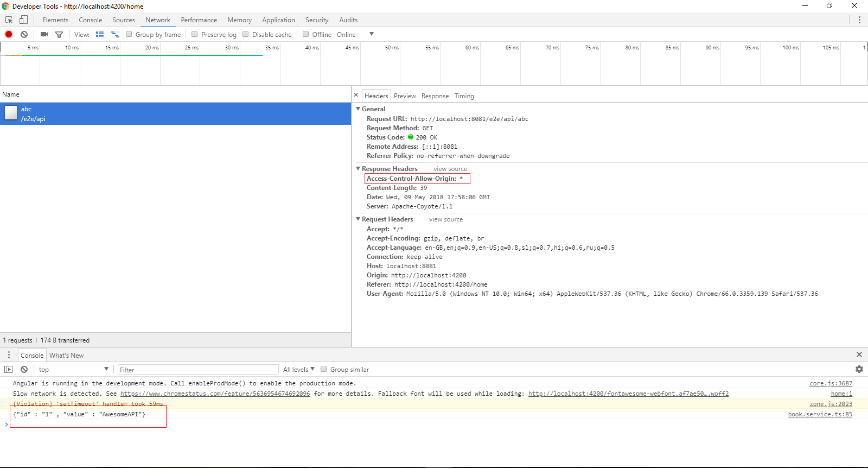Viewport: 868px width, 469px height.
Task: Expand the console prompt chevron
Action: (x=7, y=424)
